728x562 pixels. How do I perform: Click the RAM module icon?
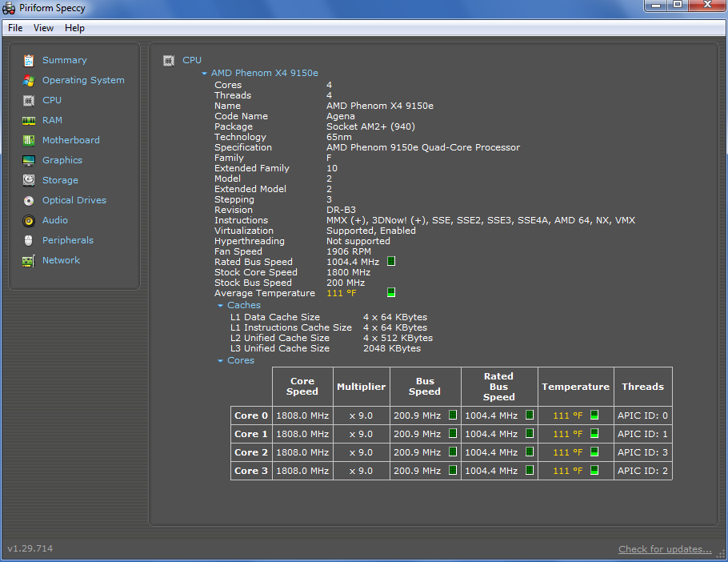point(29,121)
